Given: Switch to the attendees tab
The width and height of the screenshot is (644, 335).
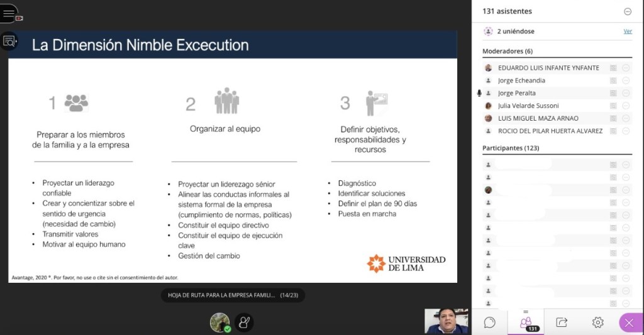Looking at the screenshot, I should pos(526,322).
